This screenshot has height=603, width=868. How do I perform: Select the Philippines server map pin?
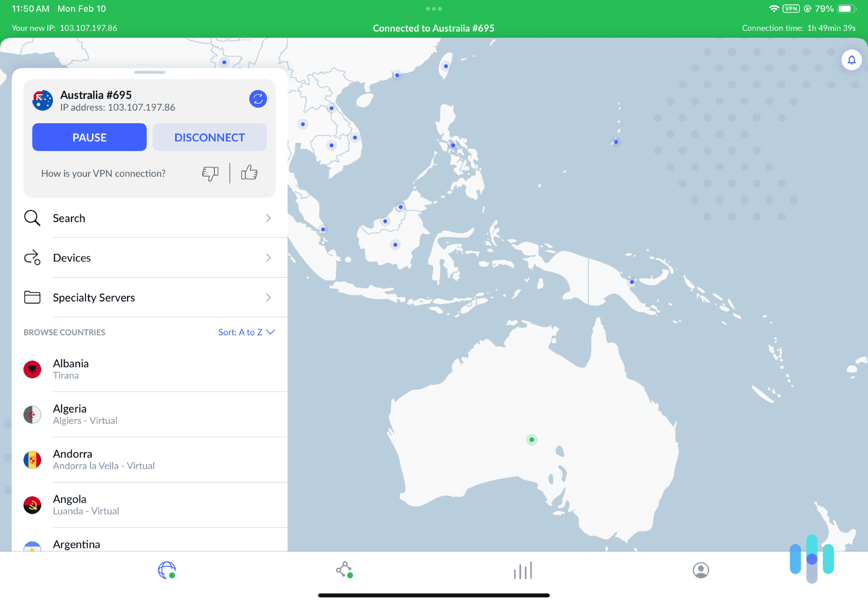tap(453, 145)
